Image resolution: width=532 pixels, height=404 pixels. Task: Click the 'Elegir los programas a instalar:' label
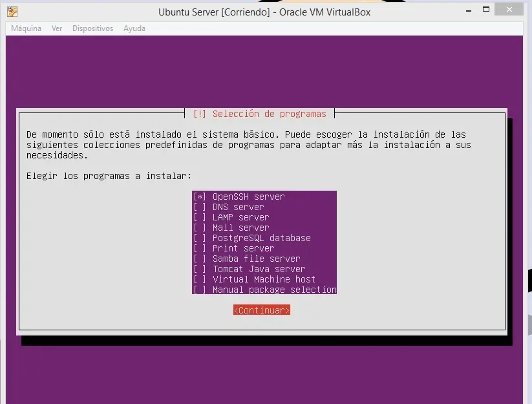pos(109,176)
